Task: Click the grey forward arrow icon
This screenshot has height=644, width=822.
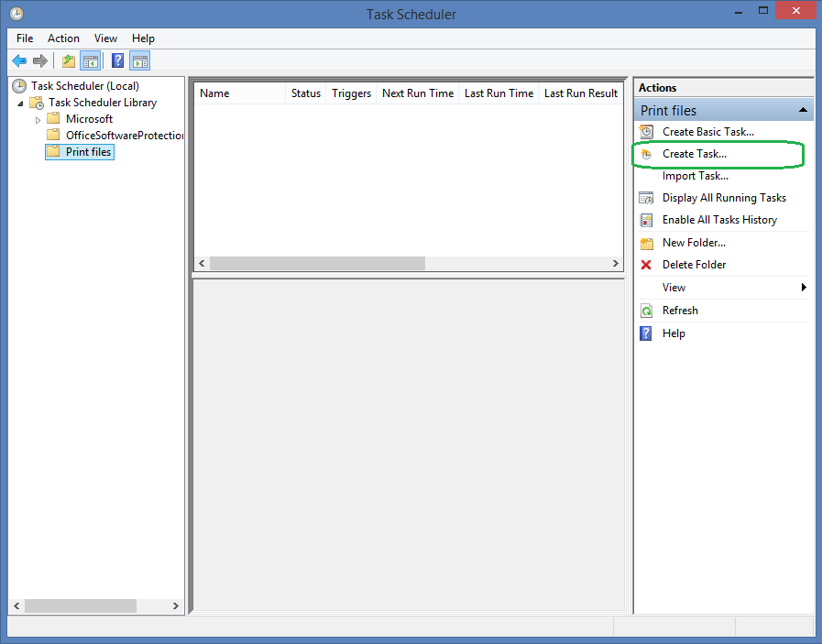Action: [39, 61]
